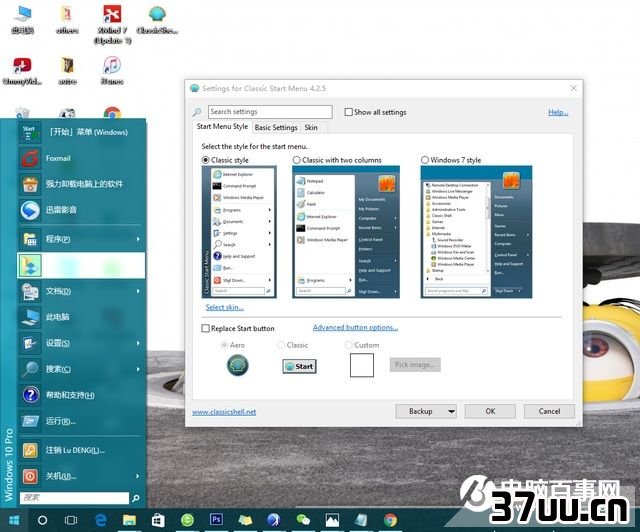This screenshot has height=532, width=640.
Task: Open the This PC computer icon on desktop
Action: coord(22,19)
